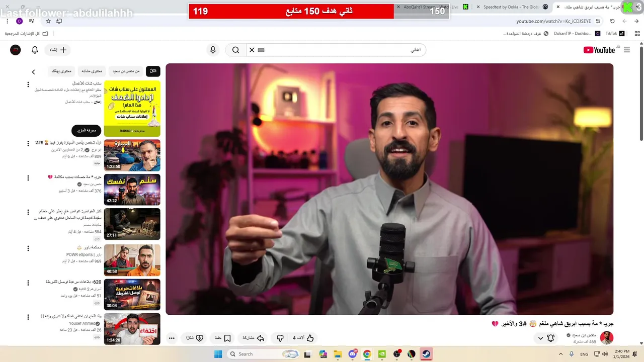Open the DokanTIP Dashboard bookmark

point(577,34)
